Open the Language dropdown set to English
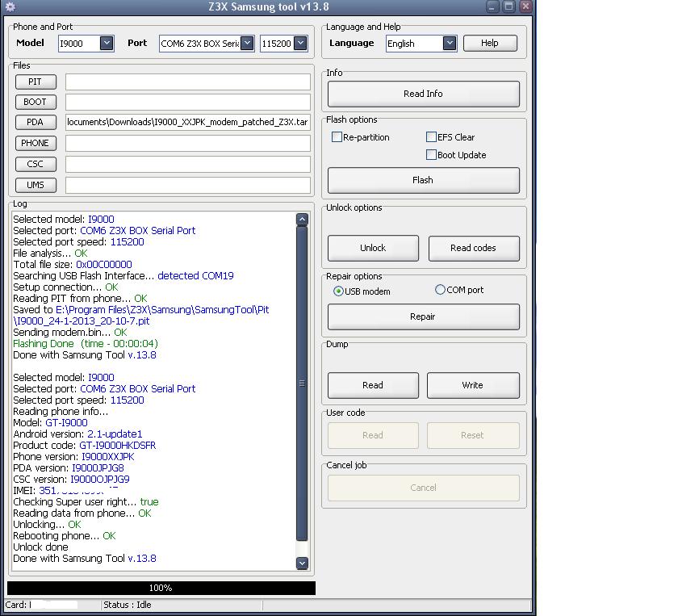This screenshot has width=678, height=616. tap(421, 44)
